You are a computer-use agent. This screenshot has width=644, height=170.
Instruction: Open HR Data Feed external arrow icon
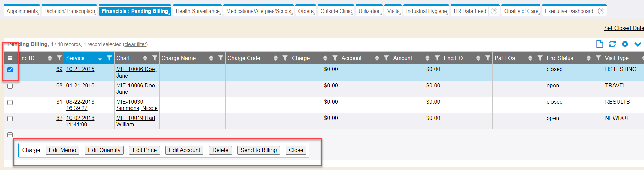pyautogui.click(x=494, y=11)
